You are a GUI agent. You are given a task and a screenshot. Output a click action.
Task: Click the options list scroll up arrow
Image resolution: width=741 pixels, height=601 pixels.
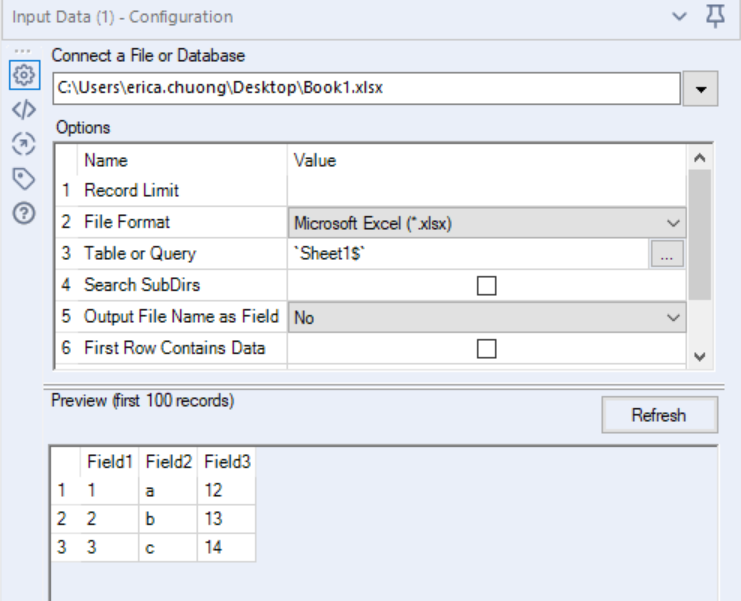(700, 158)
